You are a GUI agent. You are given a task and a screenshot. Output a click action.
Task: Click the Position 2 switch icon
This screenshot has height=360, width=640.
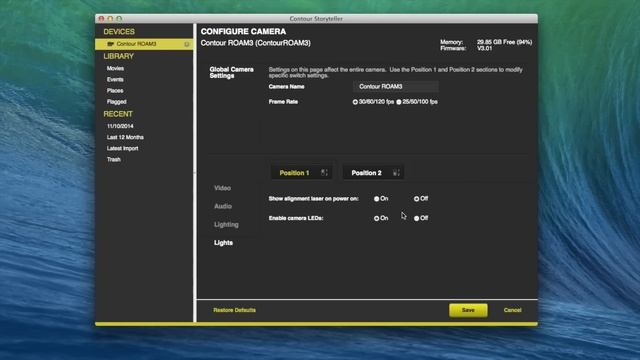396,173
